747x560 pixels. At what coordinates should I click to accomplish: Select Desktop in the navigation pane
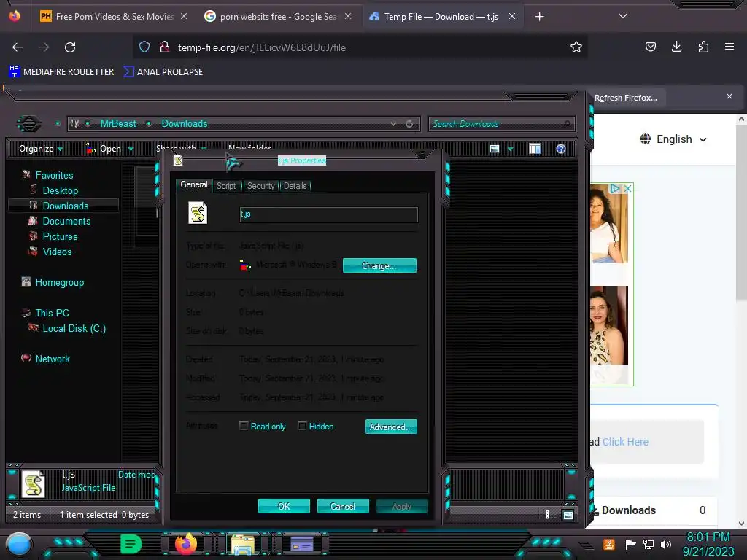61,190
